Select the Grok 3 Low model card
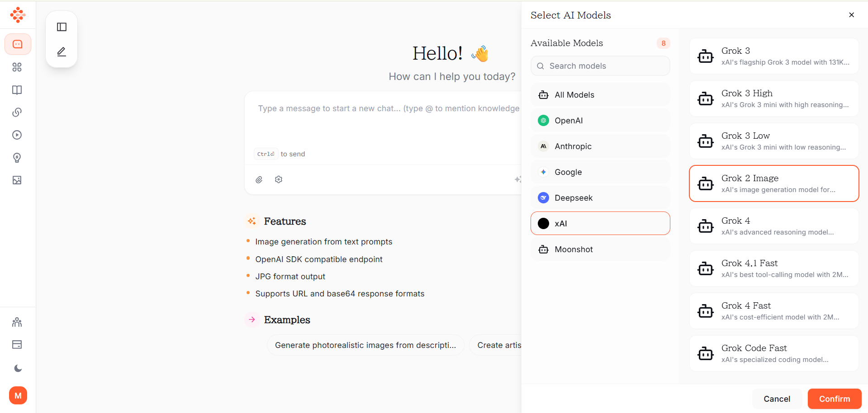Screen dimensions: 868x413 774,141
